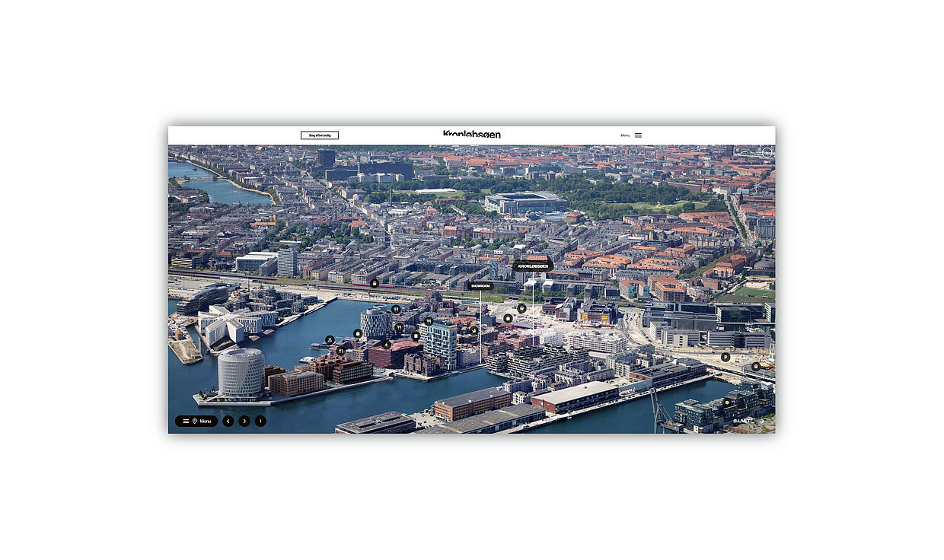Viewport: 944px width, 560px height.
Task: Select the KRONLØBSØEN map label
Action: 533,266
